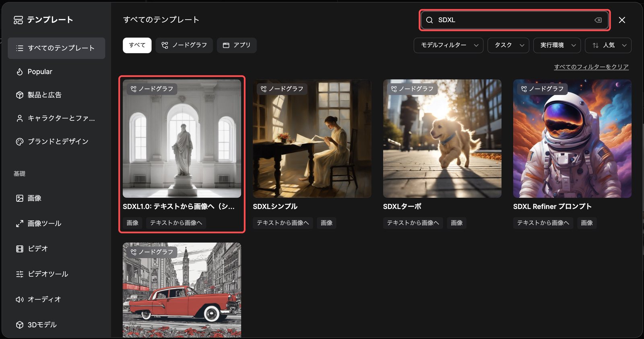Expand タスク dropdown filter
This screenshot has width=644, height=339.
(x=508, y=45)
